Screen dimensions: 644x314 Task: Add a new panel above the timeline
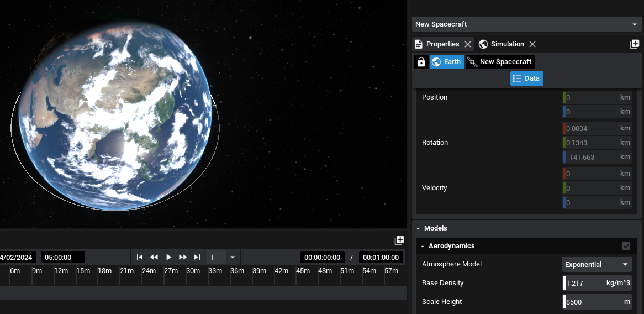click(x=399, y=240)
